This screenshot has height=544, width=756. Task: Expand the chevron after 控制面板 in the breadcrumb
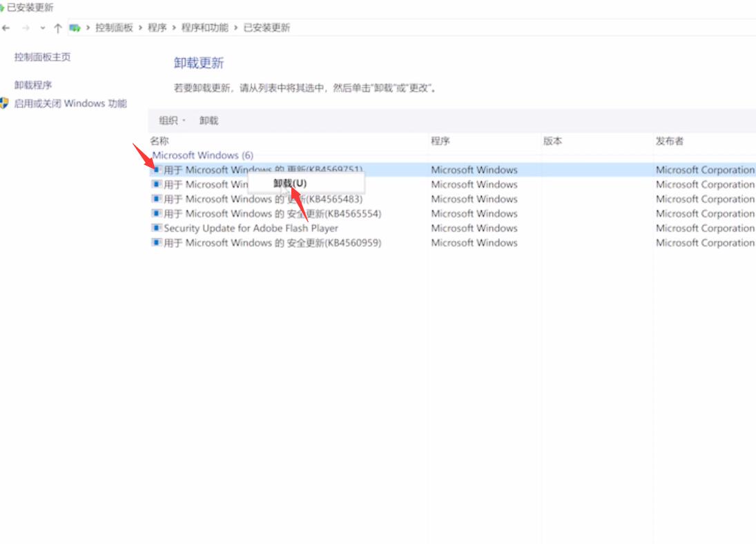[140, 28]
